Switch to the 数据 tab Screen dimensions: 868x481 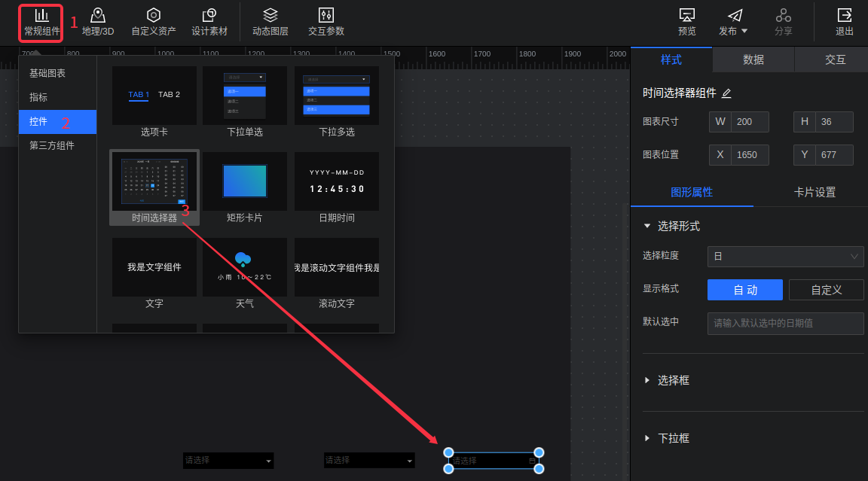pos(753,59)
